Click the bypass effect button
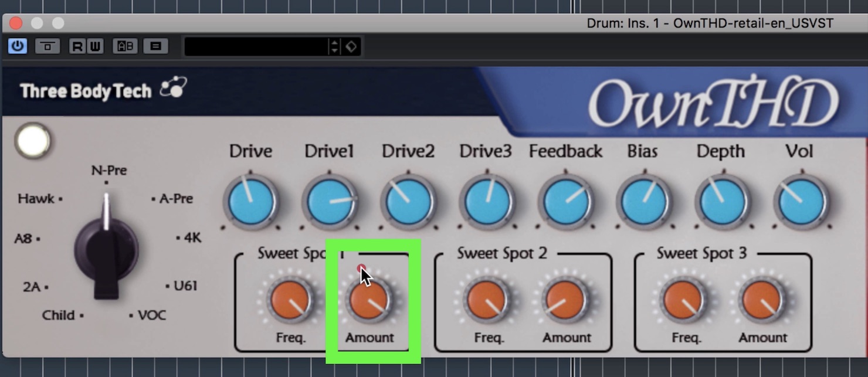The width and height of the screenshot is (868, 377). [48, 46]
